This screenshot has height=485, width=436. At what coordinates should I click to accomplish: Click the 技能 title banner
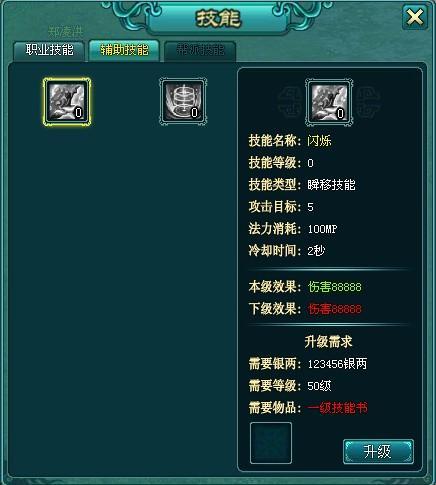(218, 19)
